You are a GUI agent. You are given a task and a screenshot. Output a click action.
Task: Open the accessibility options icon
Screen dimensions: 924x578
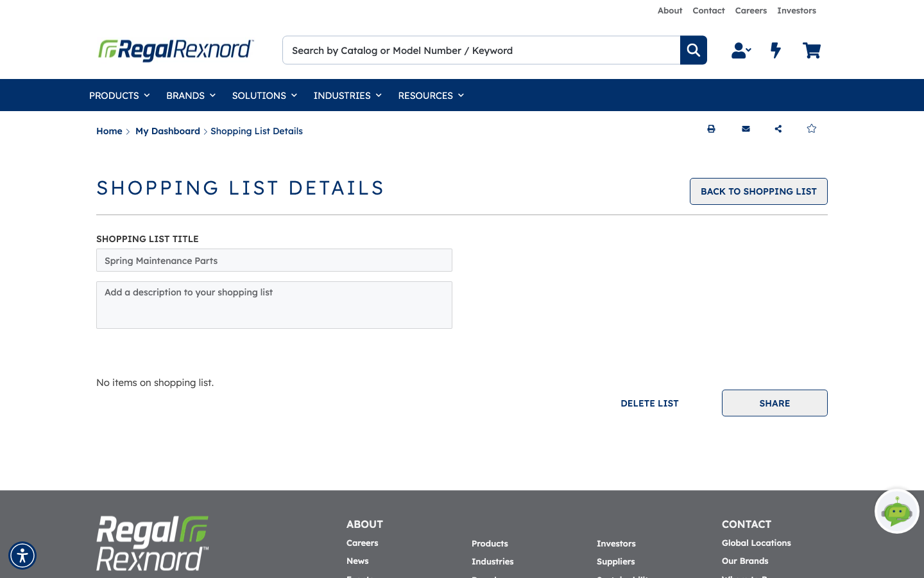[22, 556]
